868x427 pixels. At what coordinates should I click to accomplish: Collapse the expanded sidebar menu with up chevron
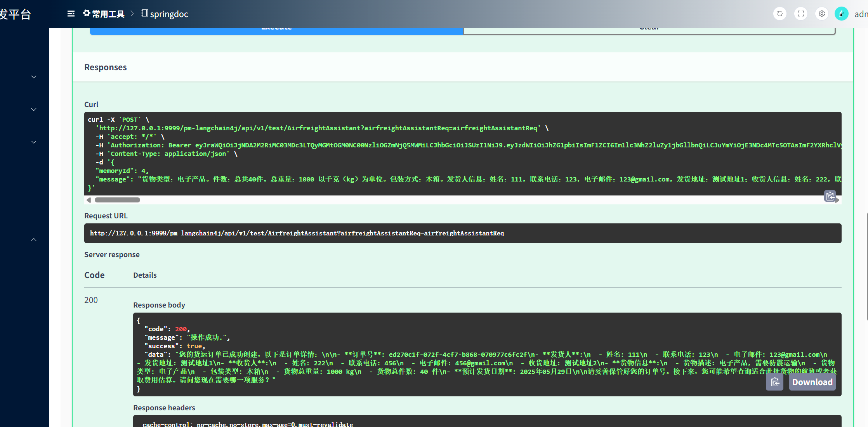coord(34,240)
